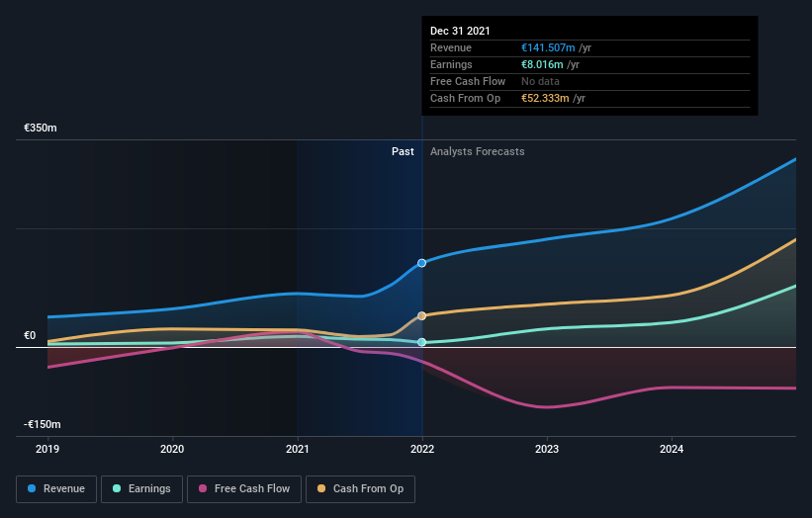Click the No data Free Cash Flow value
Viewport: 812px width, 518px height.
540,81
